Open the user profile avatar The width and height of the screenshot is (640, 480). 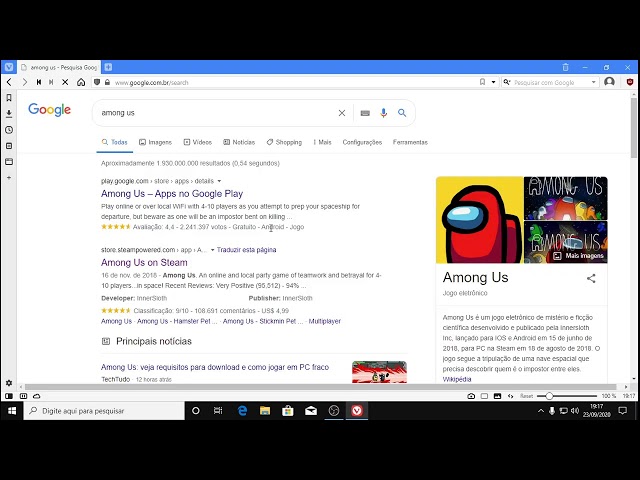point(609,82)
